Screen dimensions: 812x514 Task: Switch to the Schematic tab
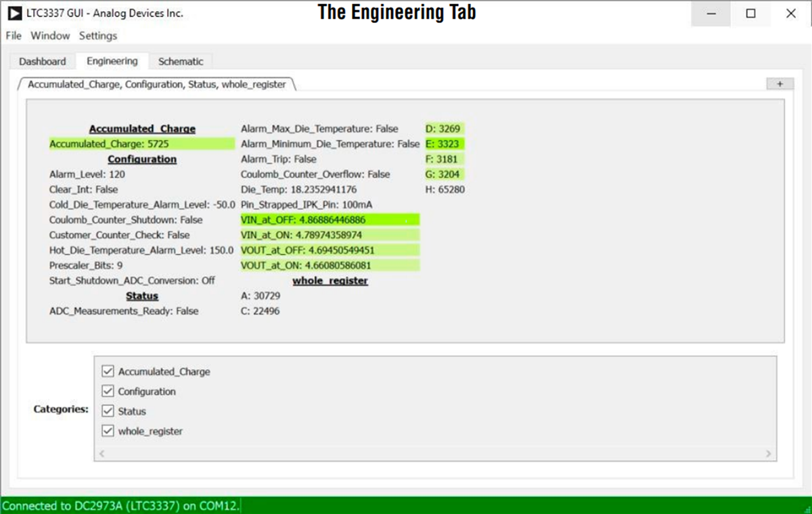(x=181, y=62)
